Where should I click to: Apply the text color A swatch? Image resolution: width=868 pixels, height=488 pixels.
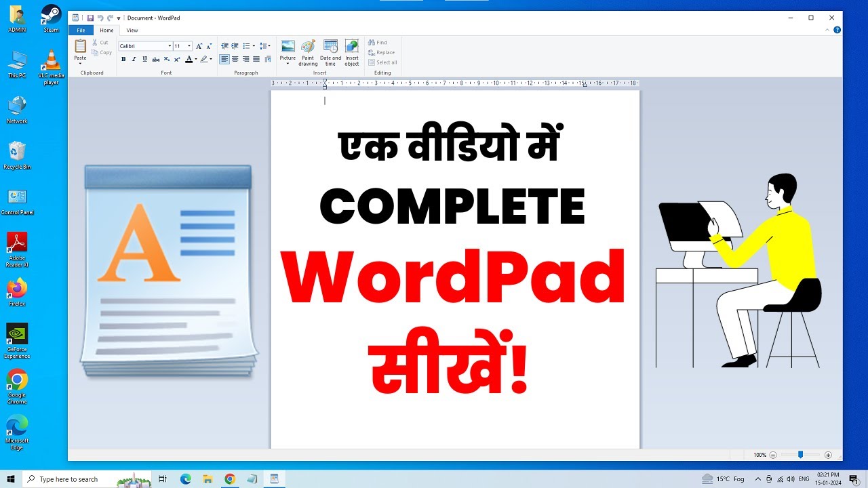point(189,59)
